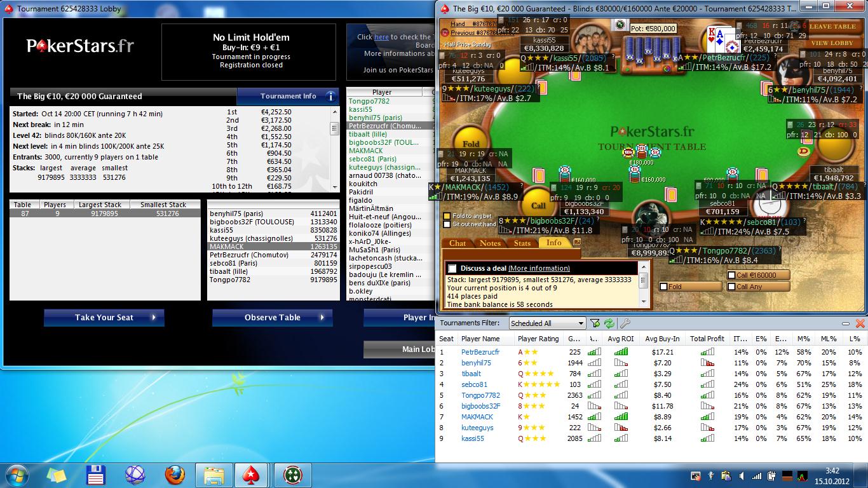
Task: Click sebco81 name in tracker table
Action: click(474, 384)
